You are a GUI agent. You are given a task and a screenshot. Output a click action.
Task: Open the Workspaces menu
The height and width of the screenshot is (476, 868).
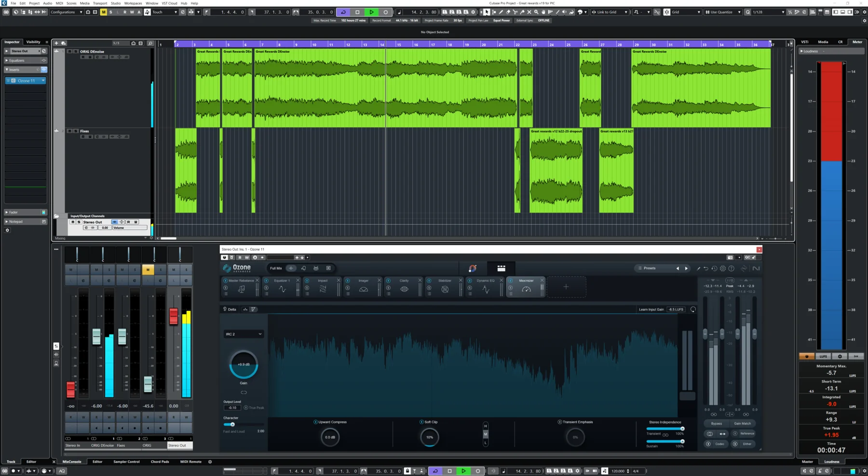point(133,3)
